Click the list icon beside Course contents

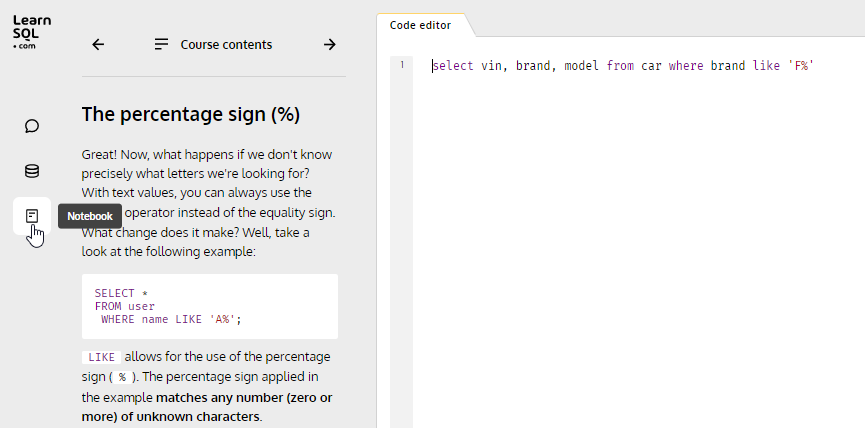coord(161,45)
